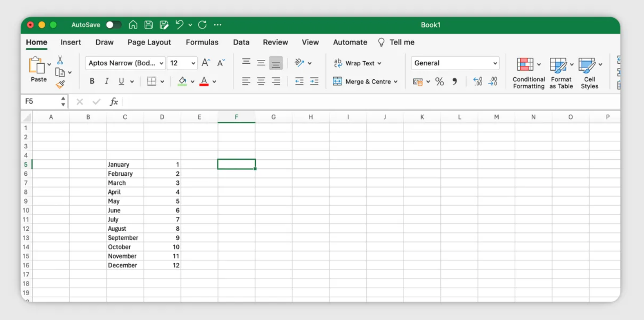The width and height of the screenshot is (644, 320).
Task: Increase indent
Action: point(314,81)
